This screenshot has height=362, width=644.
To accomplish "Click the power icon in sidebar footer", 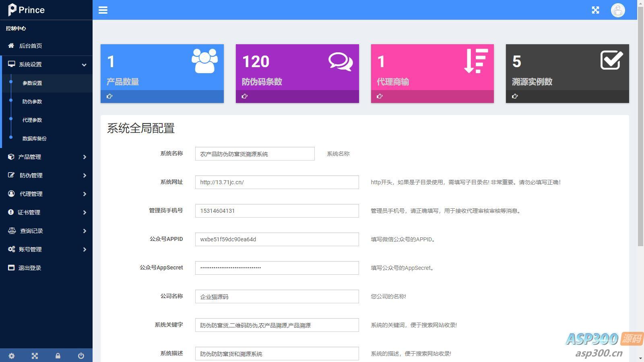I will (81, 356).
